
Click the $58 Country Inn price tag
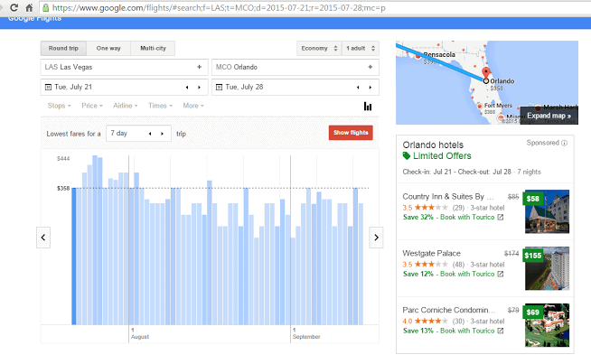click(x=533, y=199)
